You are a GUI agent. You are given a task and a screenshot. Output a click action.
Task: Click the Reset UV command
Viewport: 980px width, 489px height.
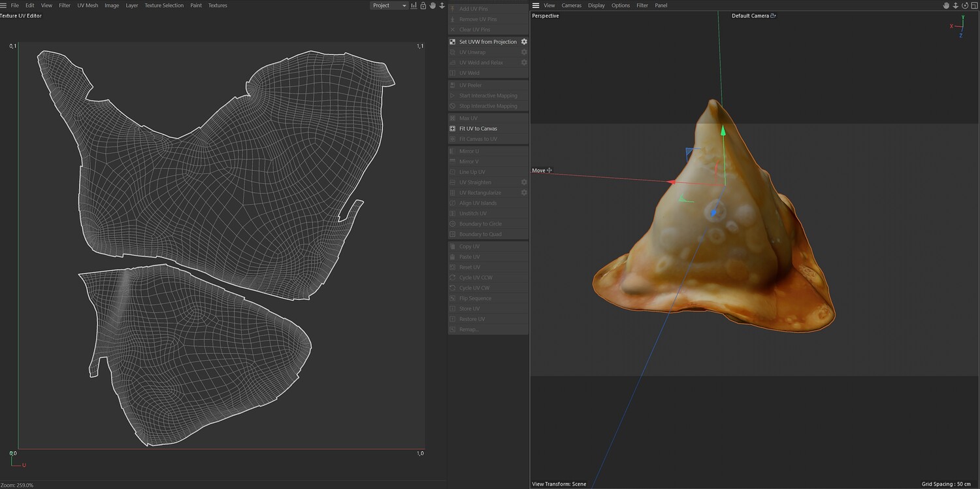pyautogui.click(x=488, y=267)
